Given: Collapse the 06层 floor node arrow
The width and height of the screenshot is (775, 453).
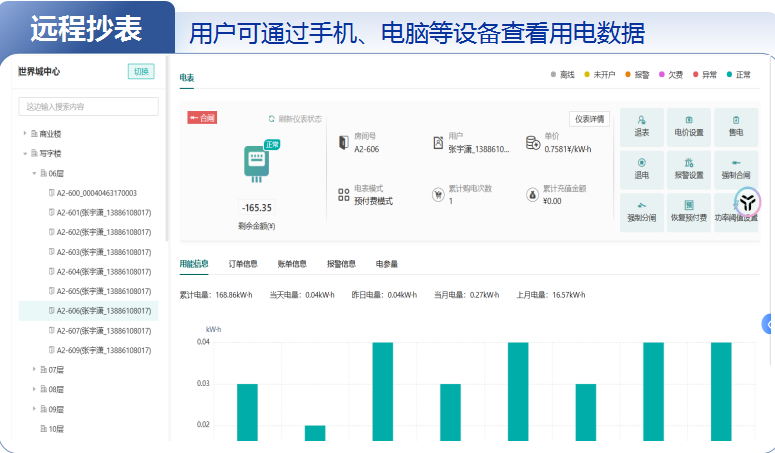Looking at the screenshot, I should point(34,173).
